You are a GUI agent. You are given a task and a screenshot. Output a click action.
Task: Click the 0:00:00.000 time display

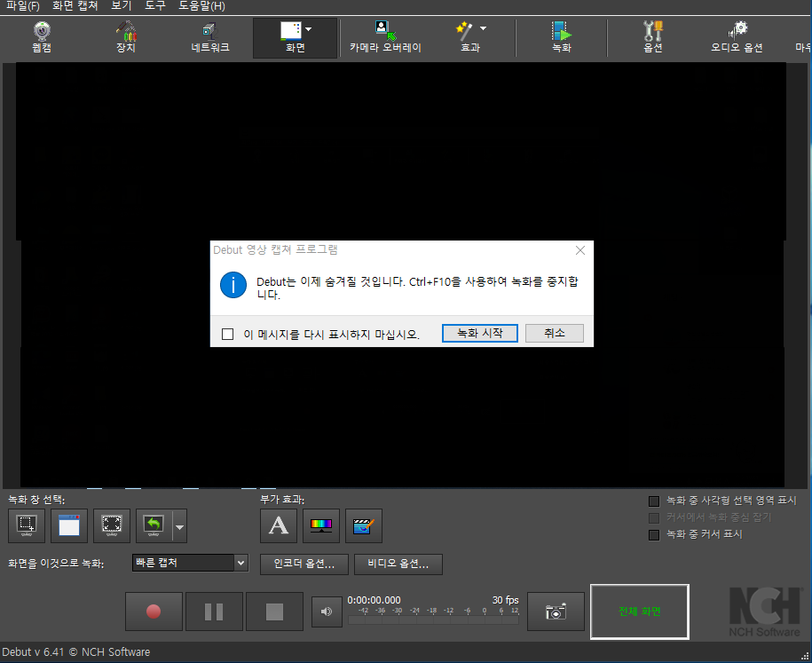point(374,600)
